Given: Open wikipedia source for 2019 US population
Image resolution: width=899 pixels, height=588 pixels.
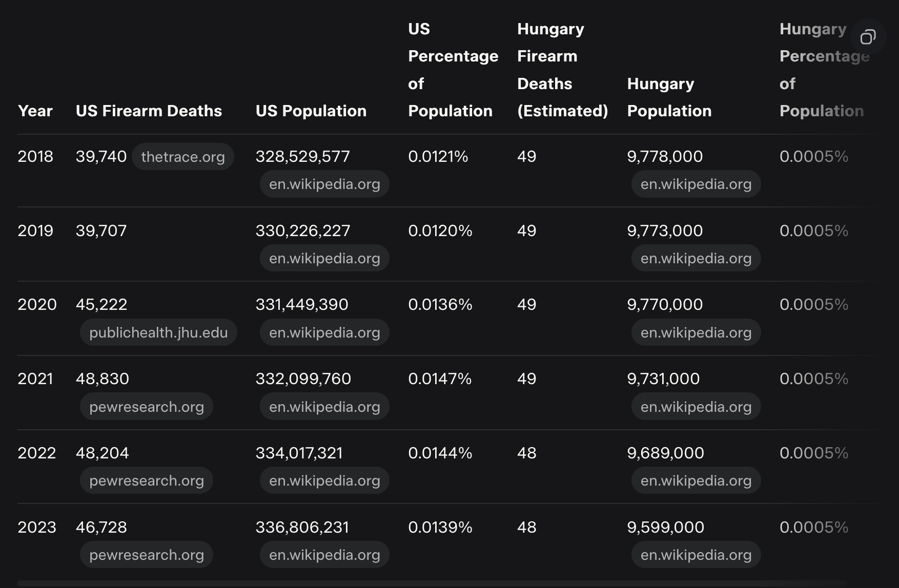Looking at the screenshot, I should pos(324,259).
